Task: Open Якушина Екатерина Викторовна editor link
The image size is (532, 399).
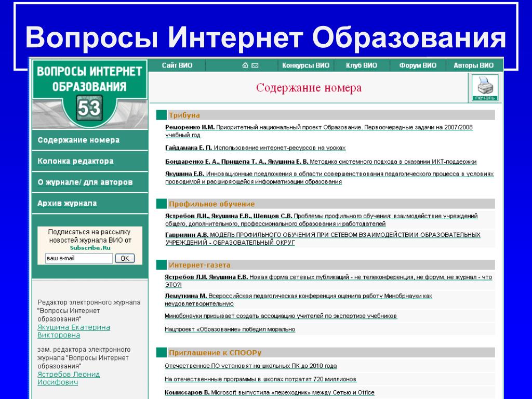Action: (x=74, y=331)
